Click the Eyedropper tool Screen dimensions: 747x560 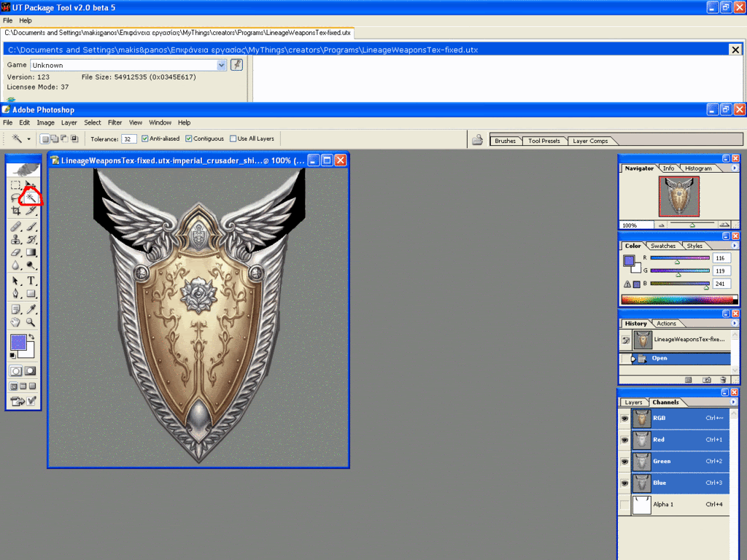click(31, 308)
